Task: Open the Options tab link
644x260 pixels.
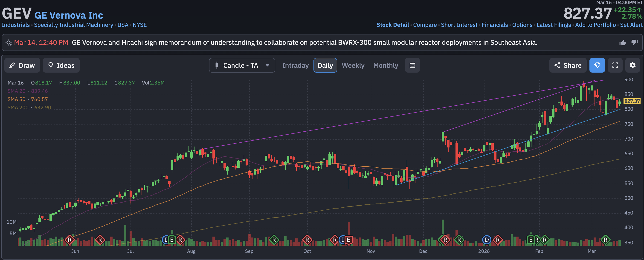Action: (522, 25)
